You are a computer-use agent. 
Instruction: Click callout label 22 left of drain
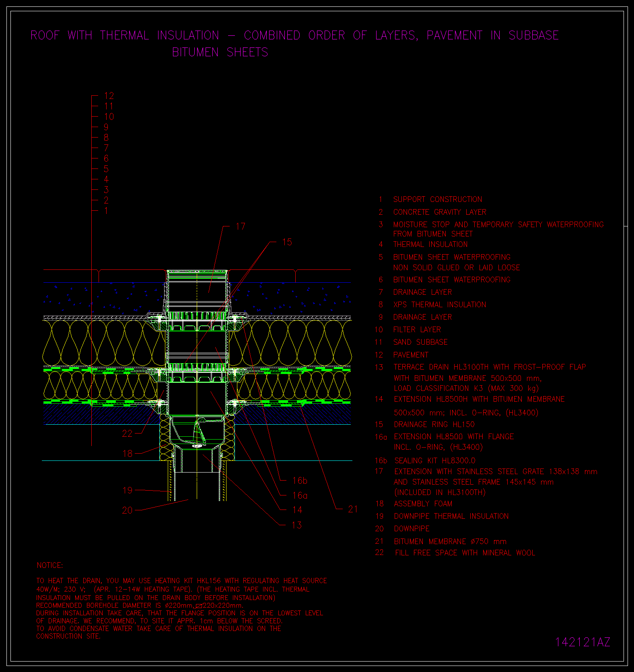click(127, 434)
